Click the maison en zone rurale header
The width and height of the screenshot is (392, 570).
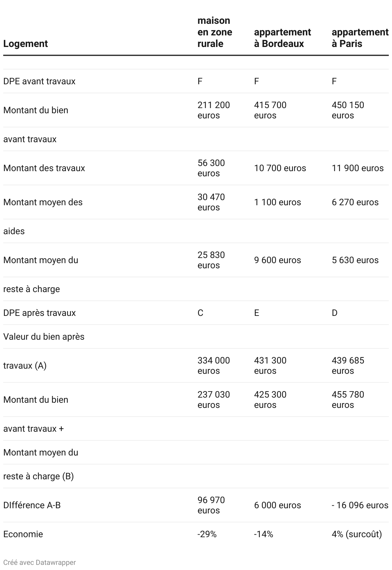(x=215, y=32)
